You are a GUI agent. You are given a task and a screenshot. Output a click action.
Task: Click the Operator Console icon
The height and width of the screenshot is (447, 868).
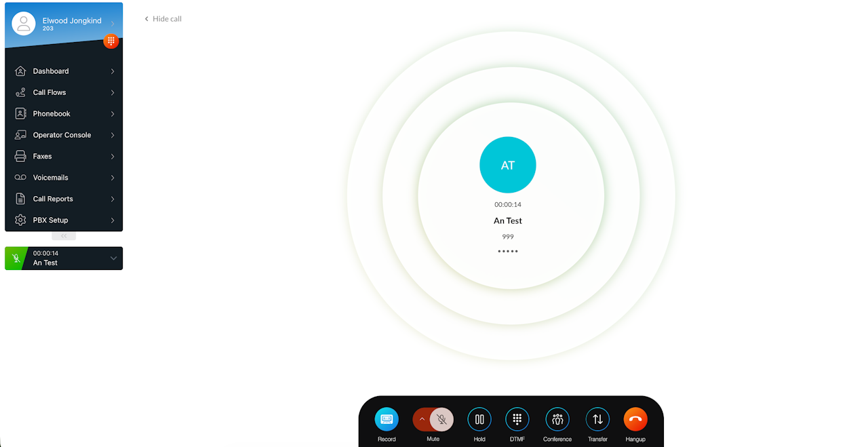(x=20, y=135)
